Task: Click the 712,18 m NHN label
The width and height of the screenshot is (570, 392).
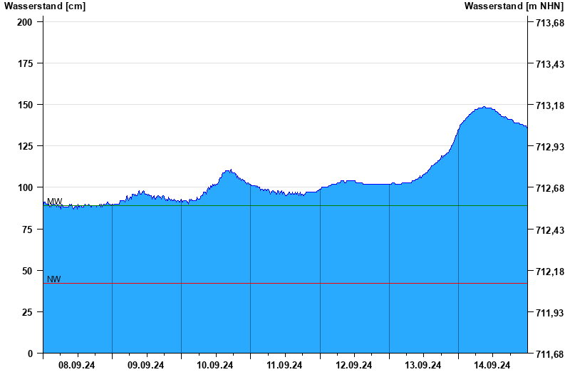Action: (x=550, y=272)
